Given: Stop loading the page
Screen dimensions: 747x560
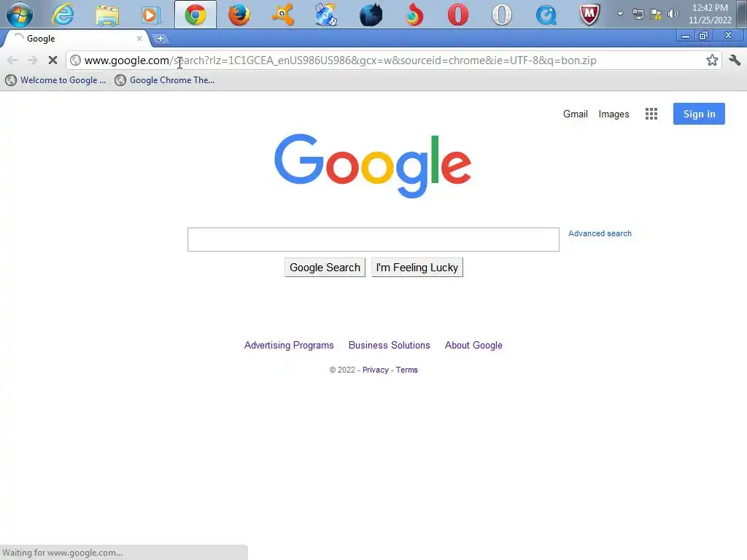Looking at the screenshot, I should click(53, 60).
